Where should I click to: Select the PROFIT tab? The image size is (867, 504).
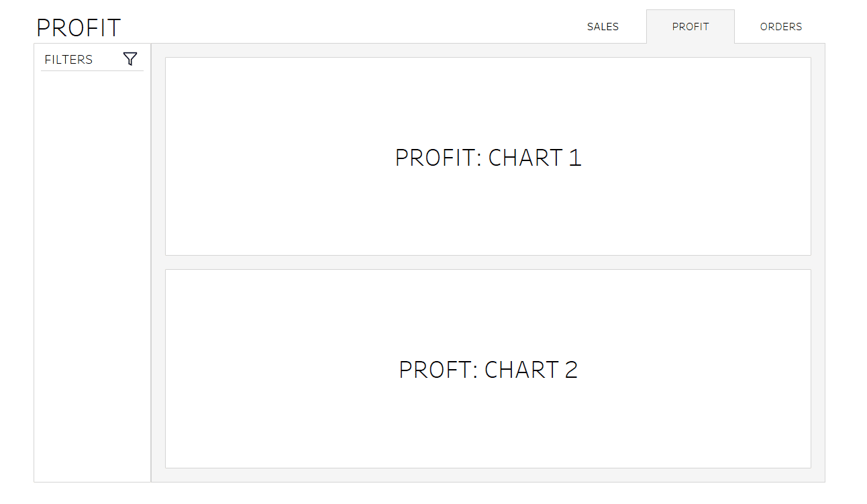pyautogui.click(x=691, y=27)
